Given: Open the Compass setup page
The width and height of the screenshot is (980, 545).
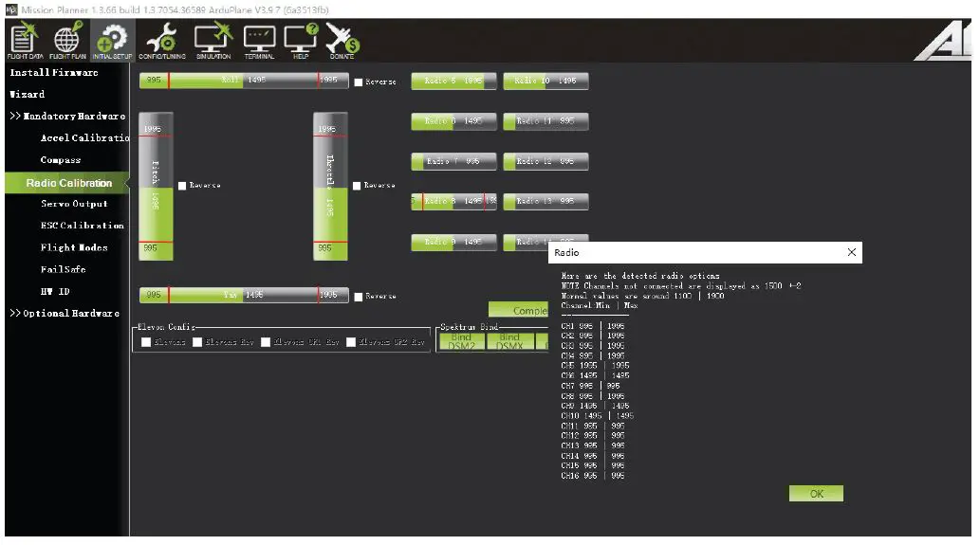Looking at the screenshot, I should [61, 160].
